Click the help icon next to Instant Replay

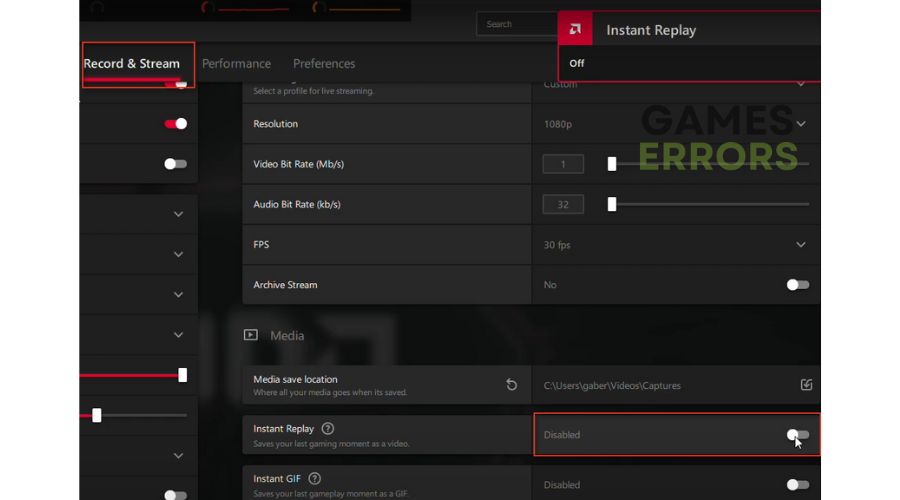tap(328, 429)
